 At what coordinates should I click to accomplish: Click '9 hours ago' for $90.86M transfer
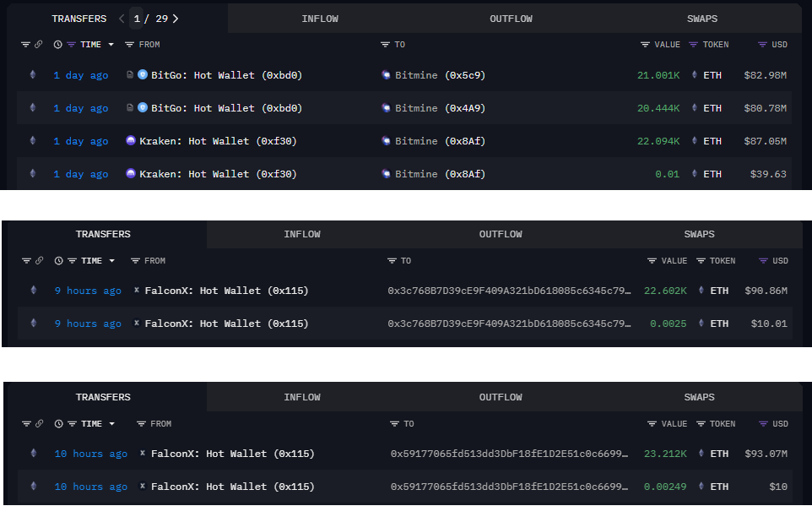coord(88,291)
